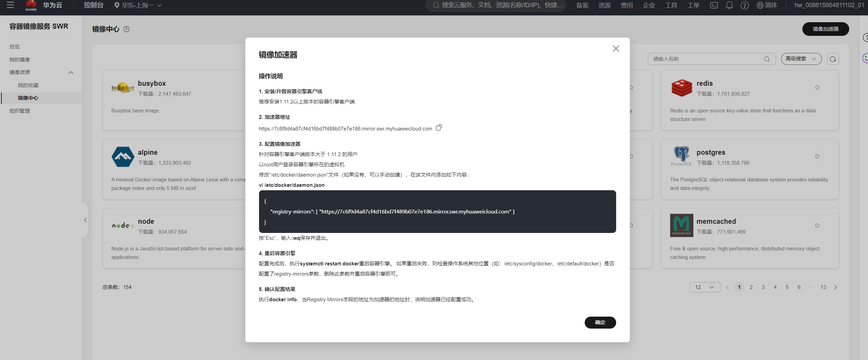
Task: Open the alpine image title
Action: [x=148, y=152]
